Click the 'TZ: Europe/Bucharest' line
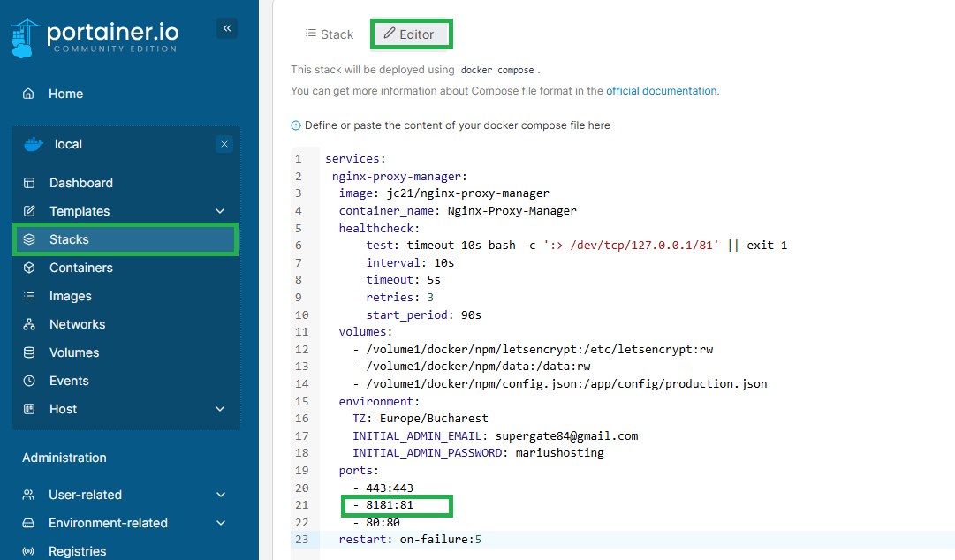Image resolution: width=955 pixels, height=560 pixels. [421, 419]
